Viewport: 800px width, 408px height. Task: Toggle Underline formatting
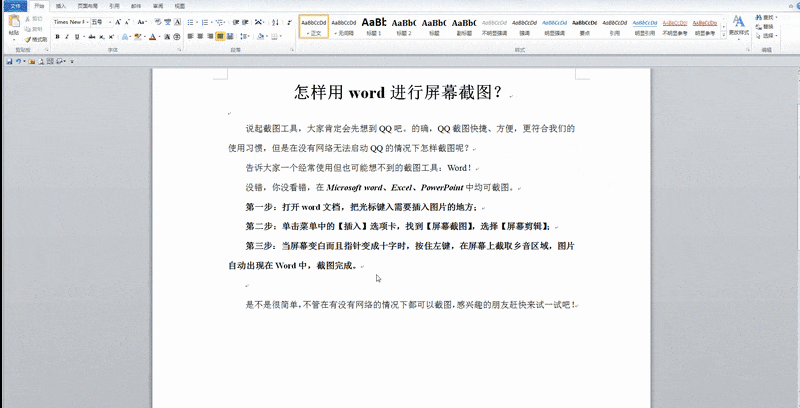tap(77, 37)
